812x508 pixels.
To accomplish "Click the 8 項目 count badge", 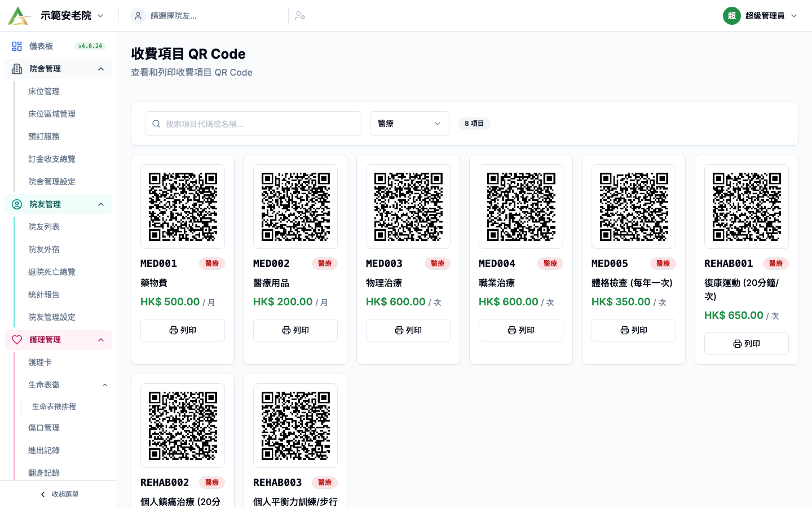I will (474, 124).
